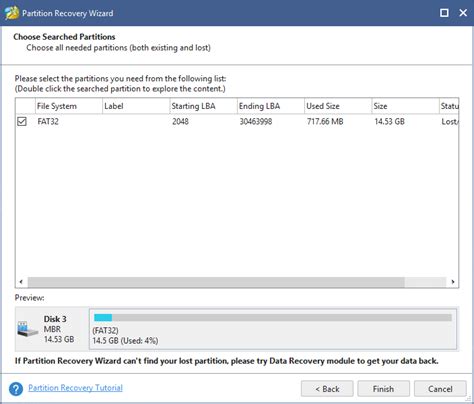Viewport: 474px width, 404px height.
Task: Click the FAT32 usage bar in preview
Action: pyautogui.click(x=273, y=317)
